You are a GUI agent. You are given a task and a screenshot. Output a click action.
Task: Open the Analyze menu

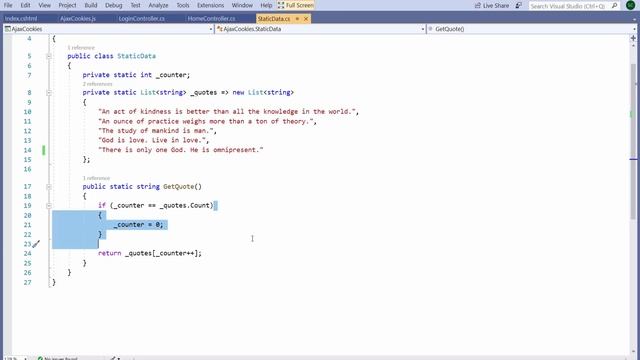point(158,5)
